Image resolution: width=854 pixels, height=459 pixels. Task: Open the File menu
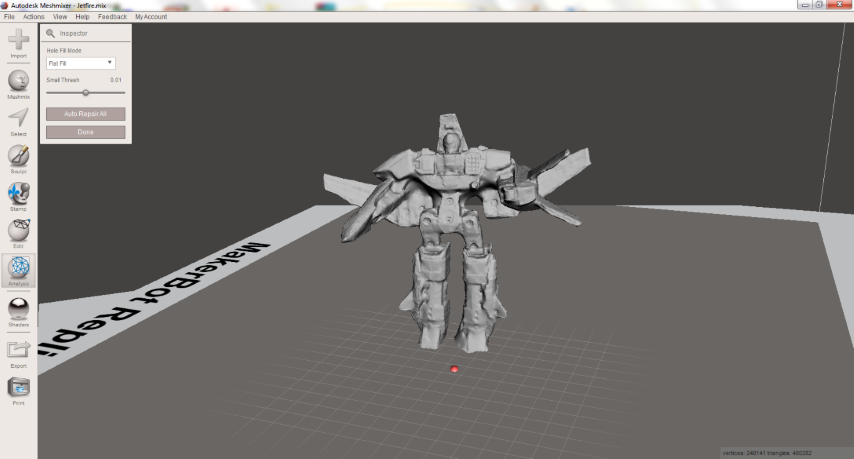click(9, 17)
